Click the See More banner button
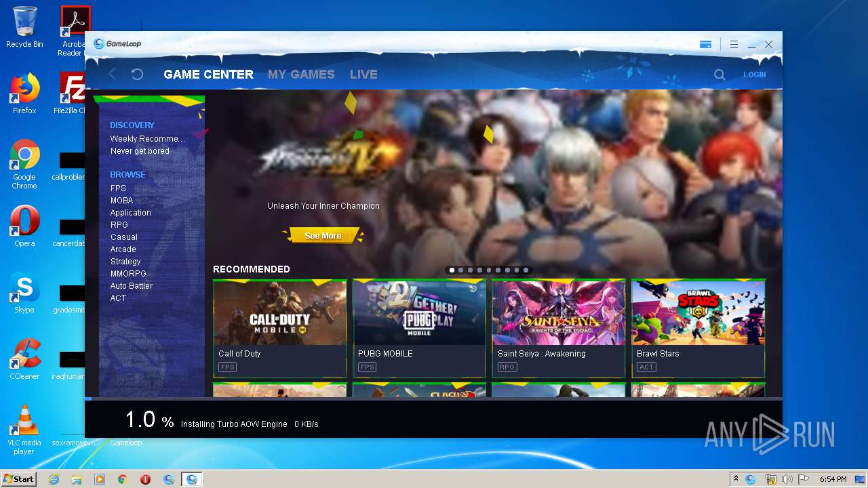Screen dimensions: 868x488 323,236
